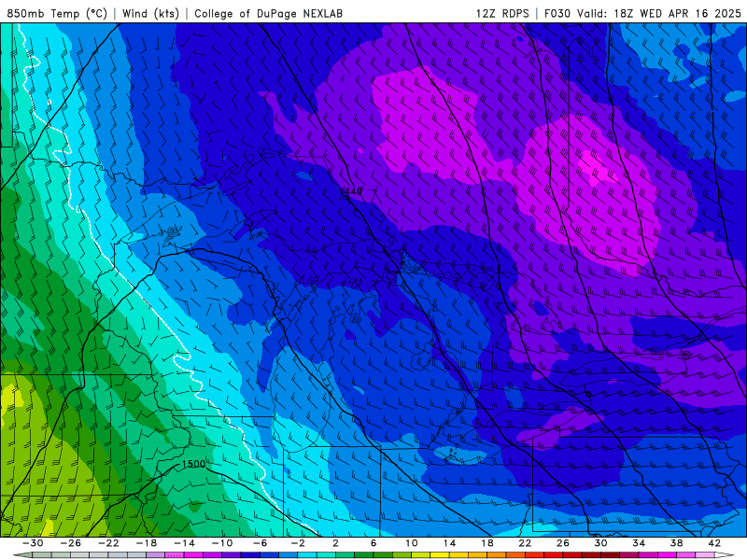Click the -26 colorbar tick label

tap(71, 543)
